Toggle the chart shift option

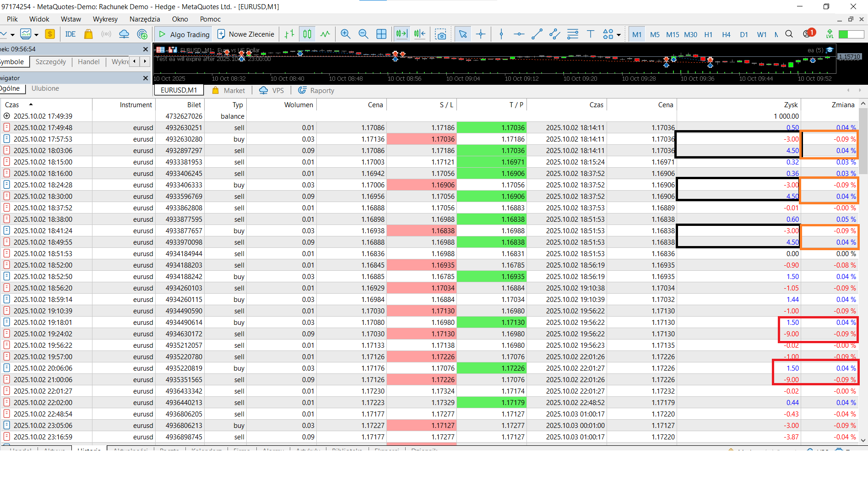tap(419, 34)
